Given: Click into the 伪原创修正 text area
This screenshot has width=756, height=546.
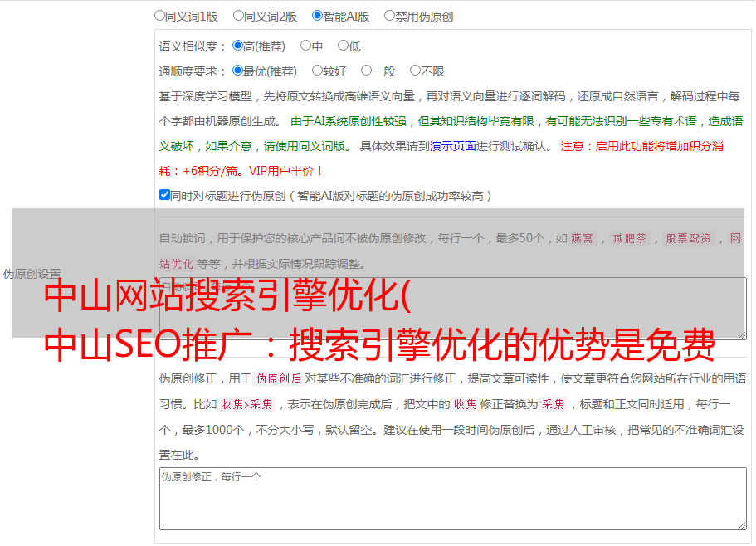Looking at the screenshot, I should pyautogui.click(x=453, y=499).
